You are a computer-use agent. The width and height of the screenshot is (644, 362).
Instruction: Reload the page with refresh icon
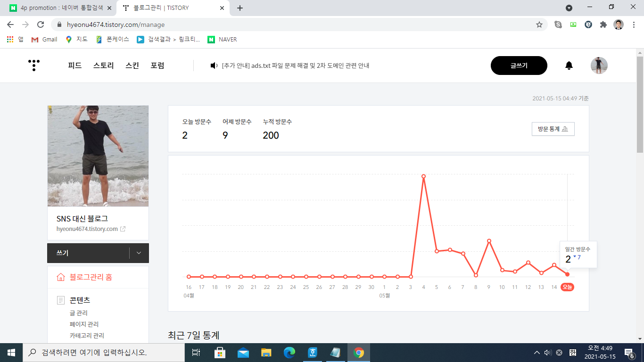(41, 25)
